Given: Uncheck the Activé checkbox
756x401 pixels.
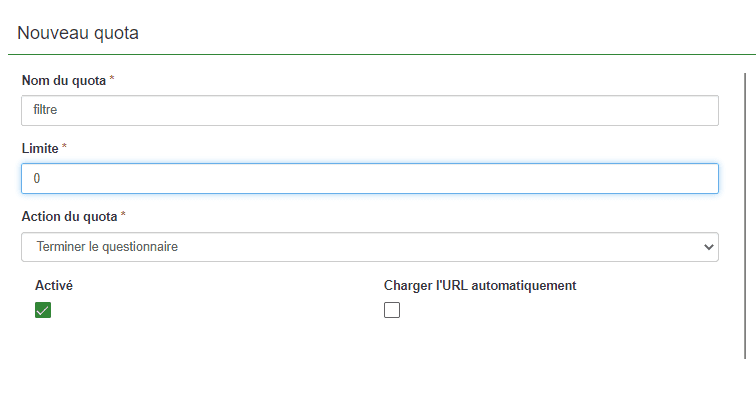Looking at the screenshot, I should (43, 310).
